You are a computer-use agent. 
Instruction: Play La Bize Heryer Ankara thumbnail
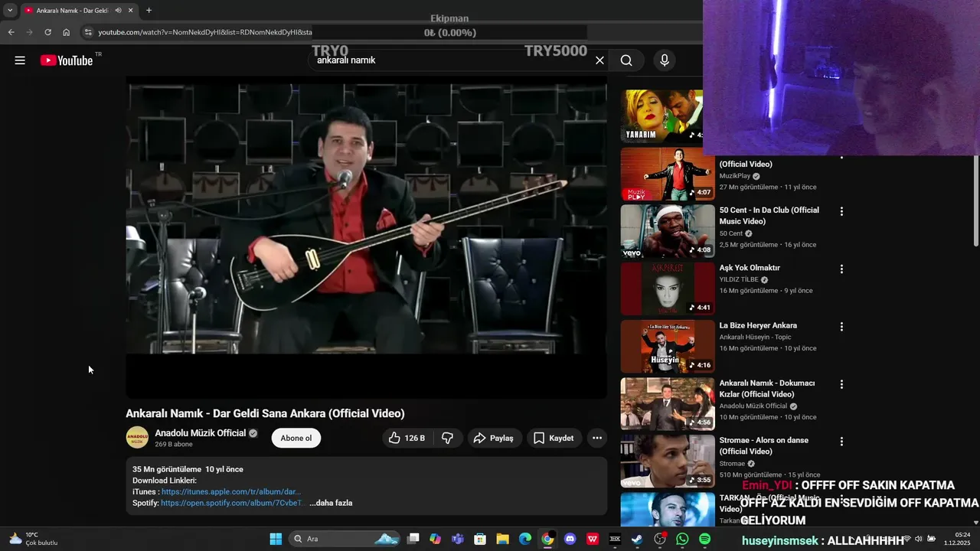tap(668, 346)
